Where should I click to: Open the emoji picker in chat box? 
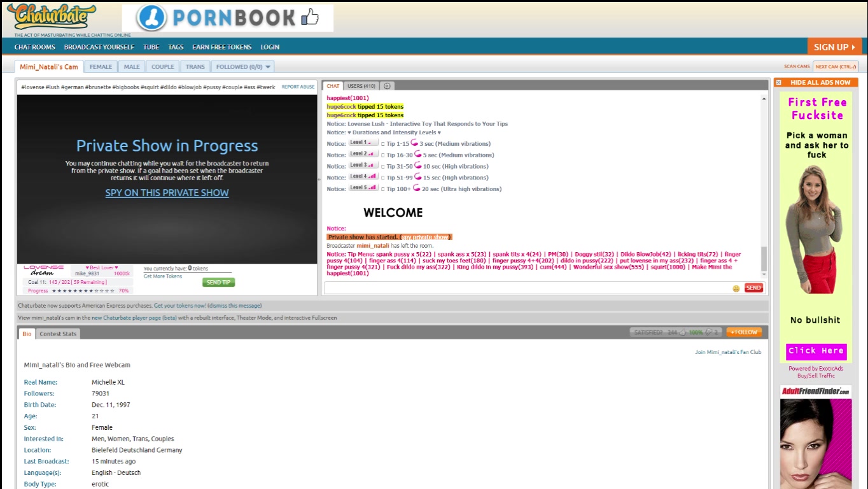736,288
